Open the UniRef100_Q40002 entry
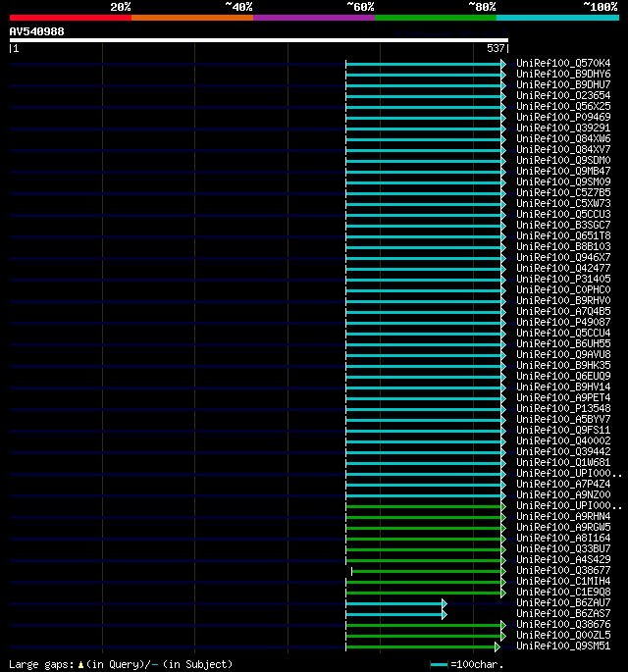The height and width of the screenshot is (672, 628). click(x=563, y=440)
